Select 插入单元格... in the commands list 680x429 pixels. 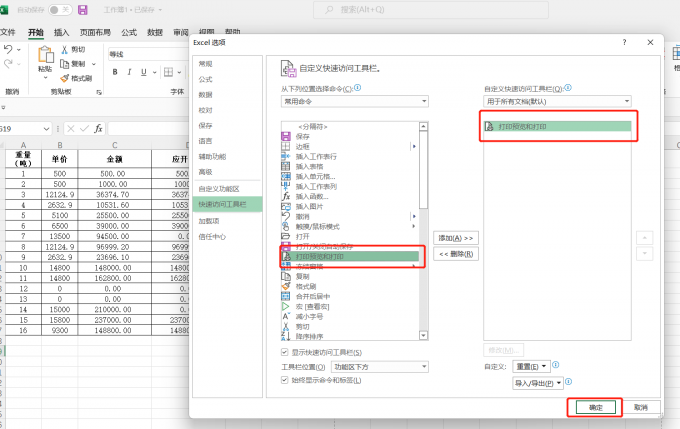point(350,176)
